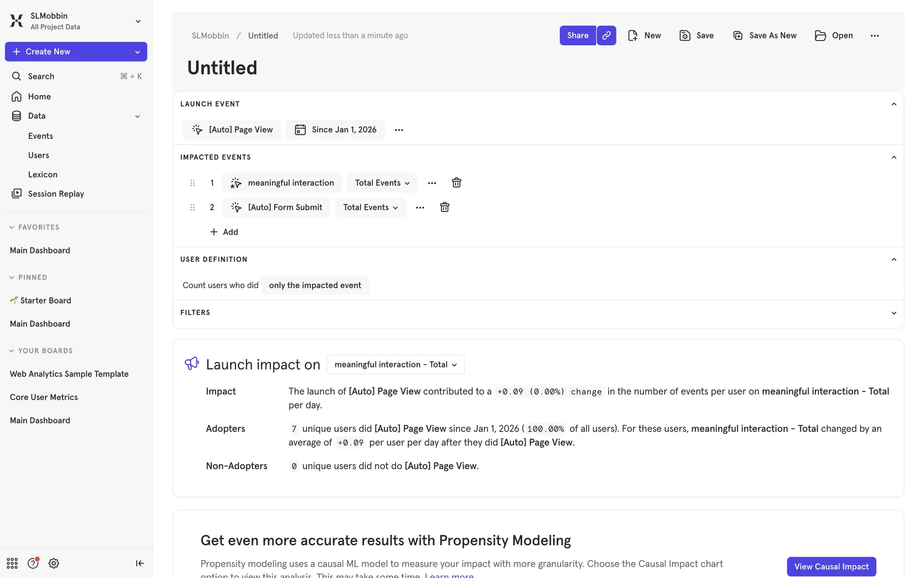Copy the report share link icon

(606, 36)
